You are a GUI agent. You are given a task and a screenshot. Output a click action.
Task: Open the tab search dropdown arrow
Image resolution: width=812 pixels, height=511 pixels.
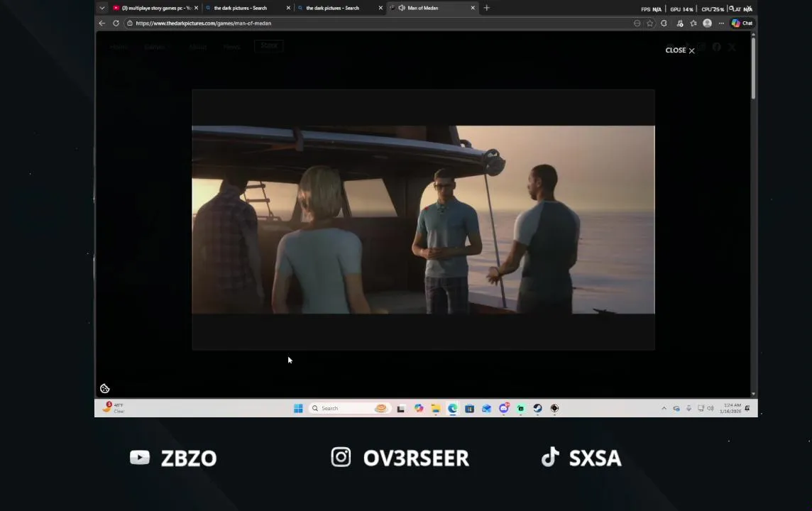pos(102,8)
